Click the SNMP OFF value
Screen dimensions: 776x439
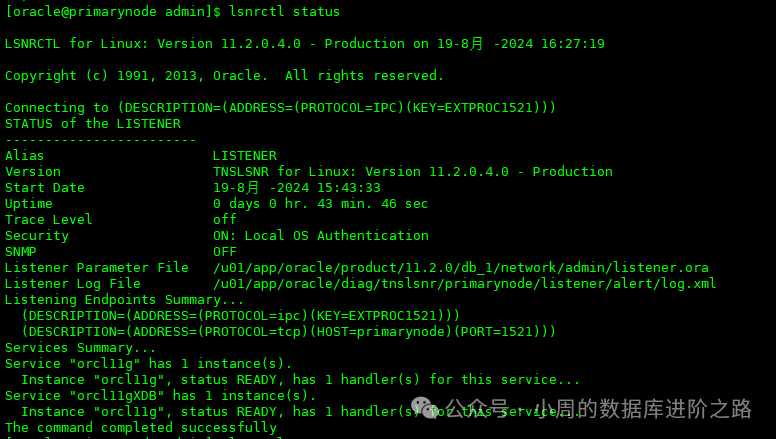[224, 252]
